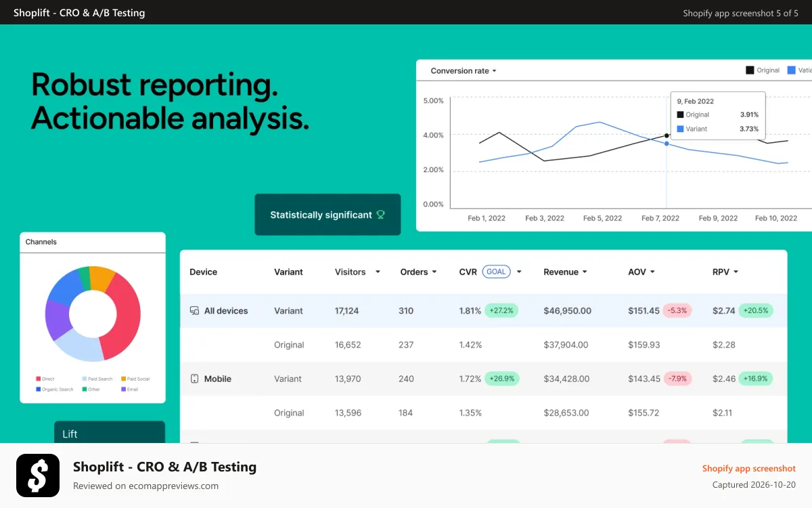Image resolution: width=812 pixels, height=508 pixels.
Task: Click the $28,653.00 revenue cell
Action: pyautogui.click(x=566, y=412)
